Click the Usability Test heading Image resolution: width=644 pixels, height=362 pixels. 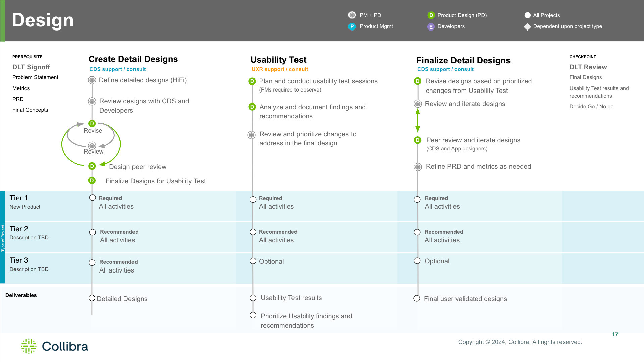click(278, 60)
